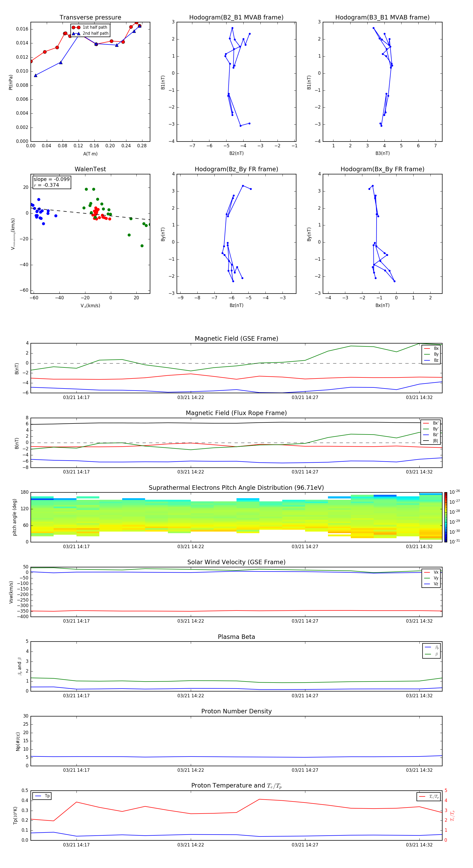The image size is (473, 868).
Task: Click the red 'Te/Tp' legend entry
Action: click(x=429, y=796)
